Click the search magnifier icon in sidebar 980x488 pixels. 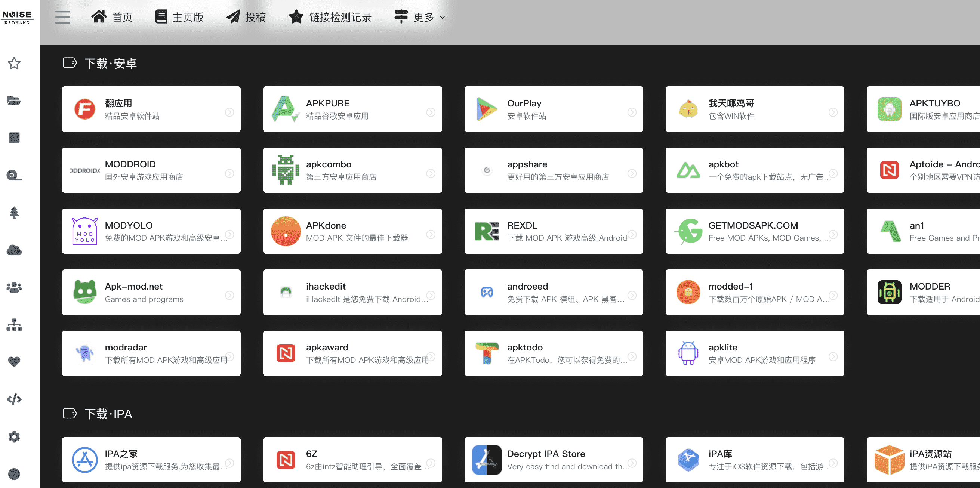[14, 175]
